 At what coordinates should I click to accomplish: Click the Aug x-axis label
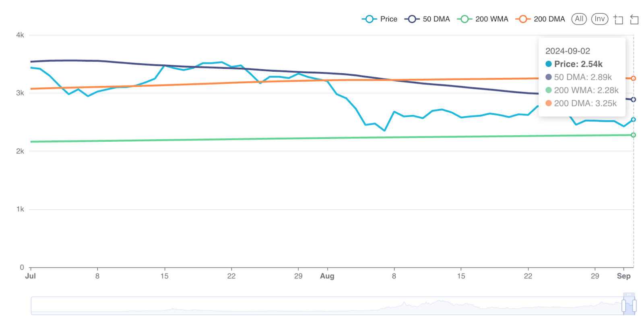click(x=327, y=276)
